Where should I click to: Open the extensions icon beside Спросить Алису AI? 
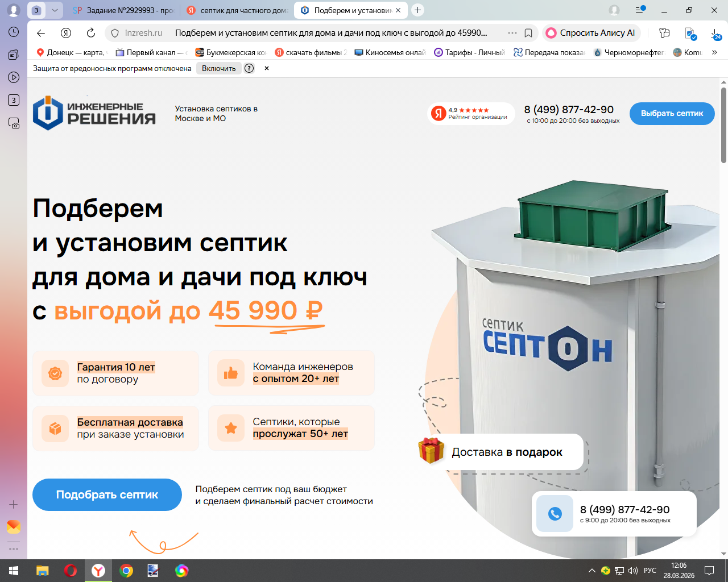click(664, 33)
